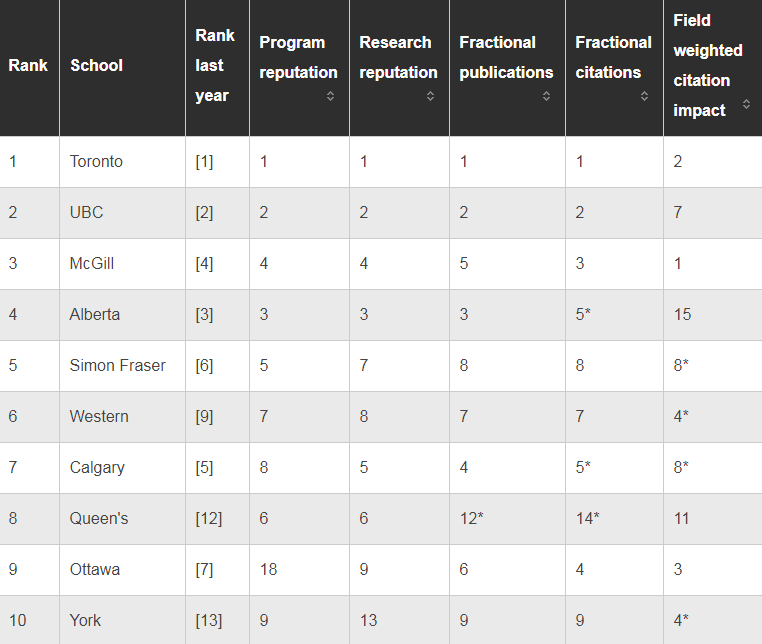Click the Research reputation sort arrows icon

(x=430, y=96)
